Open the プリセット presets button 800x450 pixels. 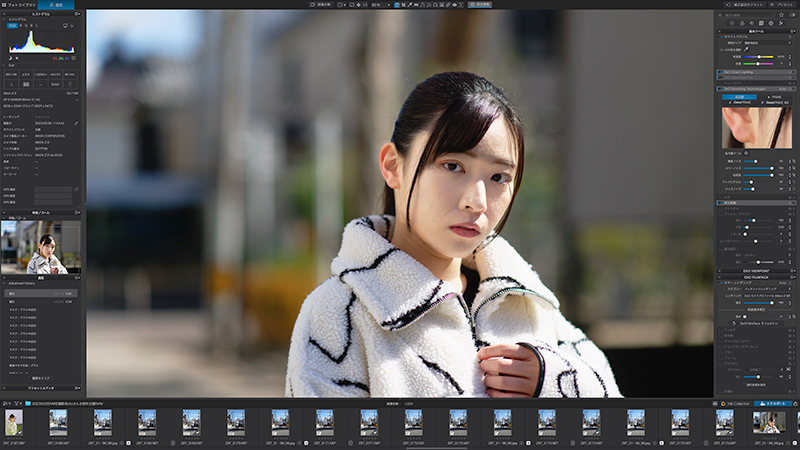coord(783,5)
